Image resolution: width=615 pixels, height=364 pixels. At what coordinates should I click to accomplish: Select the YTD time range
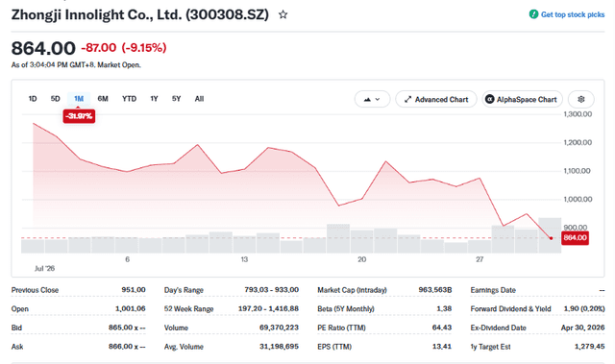[x=129, y=99]
